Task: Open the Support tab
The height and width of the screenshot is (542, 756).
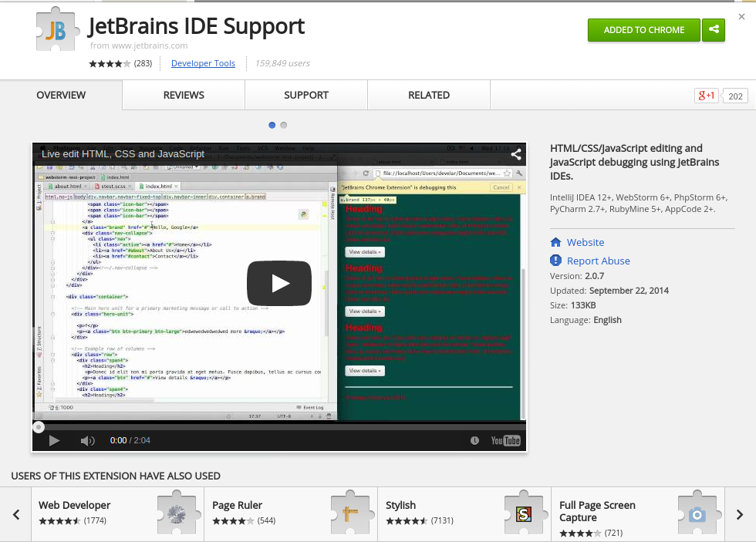Action: click(306, 95)
